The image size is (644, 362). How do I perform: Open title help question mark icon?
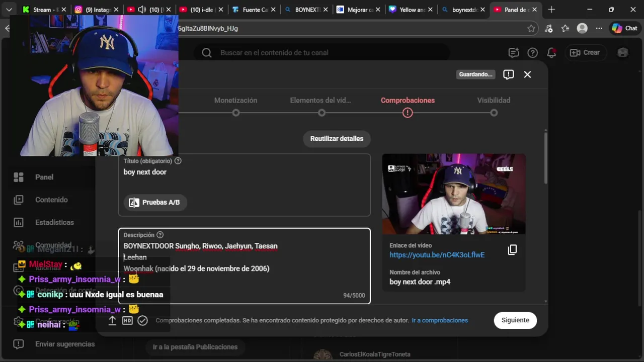click(178, 161)
